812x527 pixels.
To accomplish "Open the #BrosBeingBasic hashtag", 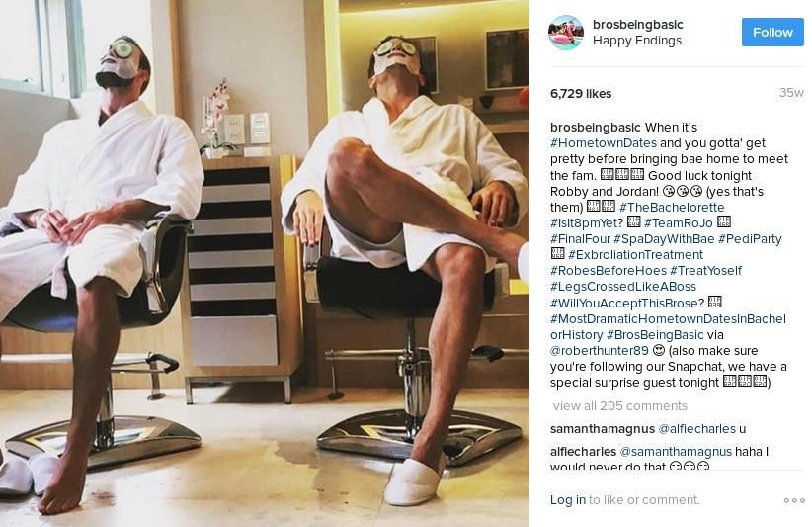I will click(655, 335).
